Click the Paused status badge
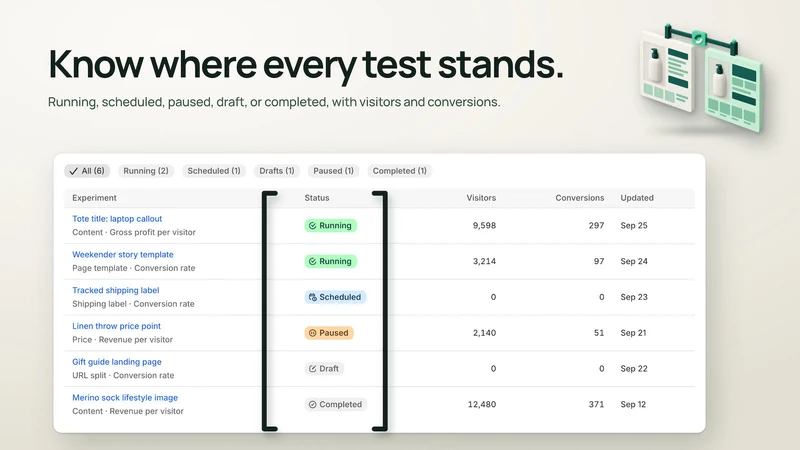The image size is (800, 450). pos(329,333)
